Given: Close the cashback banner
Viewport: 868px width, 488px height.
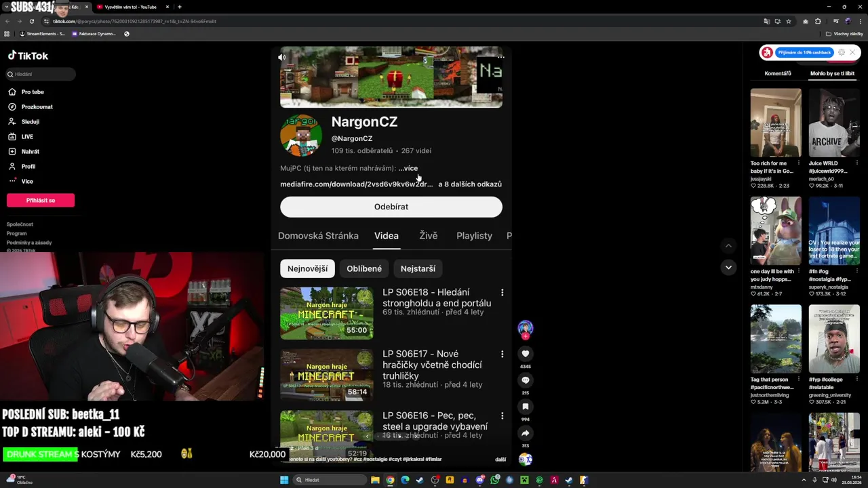Looking at the screenshot, I should [x=852, y=52].
